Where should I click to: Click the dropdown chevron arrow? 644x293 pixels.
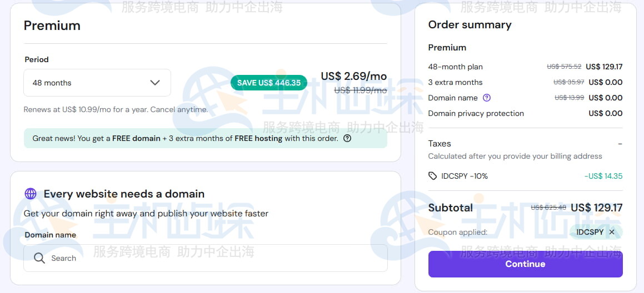tap(155, 83)
